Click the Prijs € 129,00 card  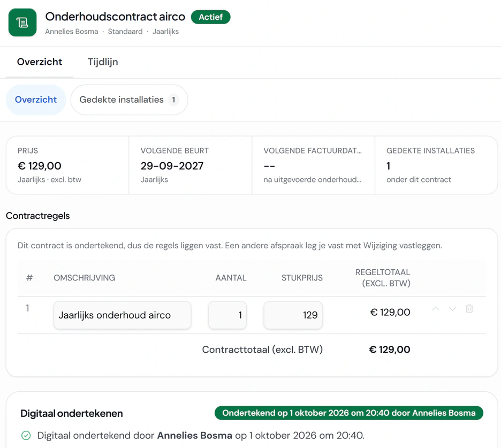pos(67,165)
